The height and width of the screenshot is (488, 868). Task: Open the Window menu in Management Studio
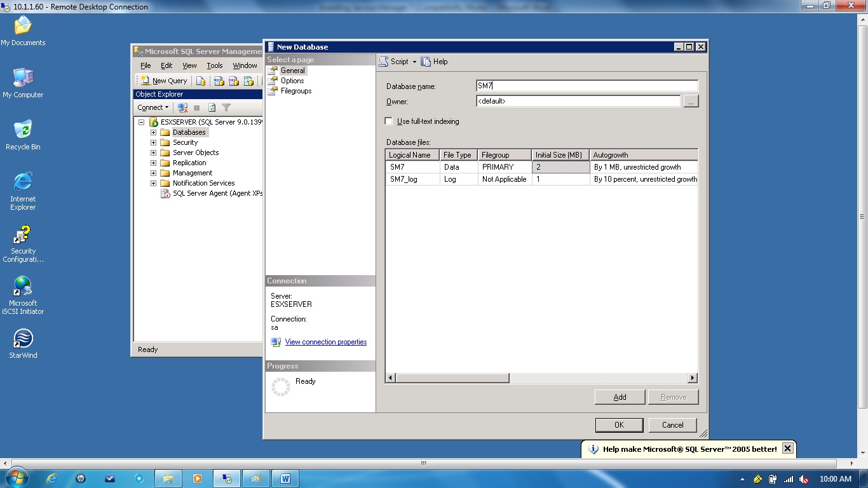245,65
